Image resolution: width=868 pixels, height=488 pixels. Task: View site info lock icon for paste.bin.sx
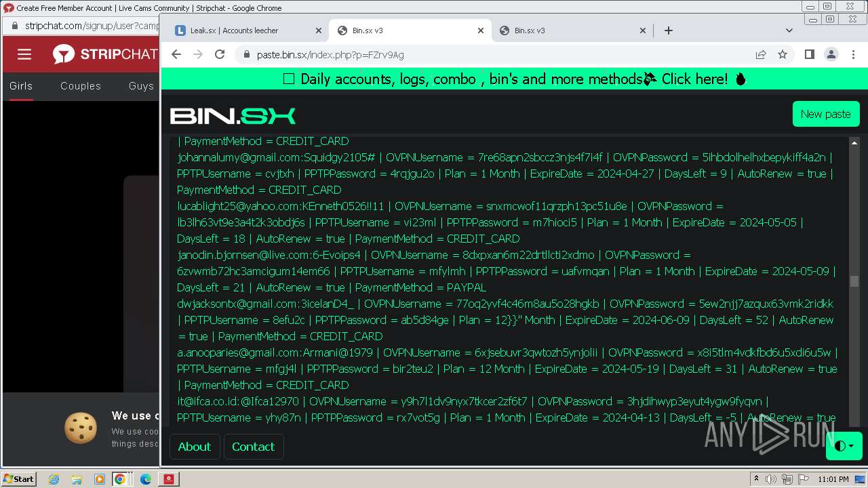pyautogui.click(x=246, y=55)
